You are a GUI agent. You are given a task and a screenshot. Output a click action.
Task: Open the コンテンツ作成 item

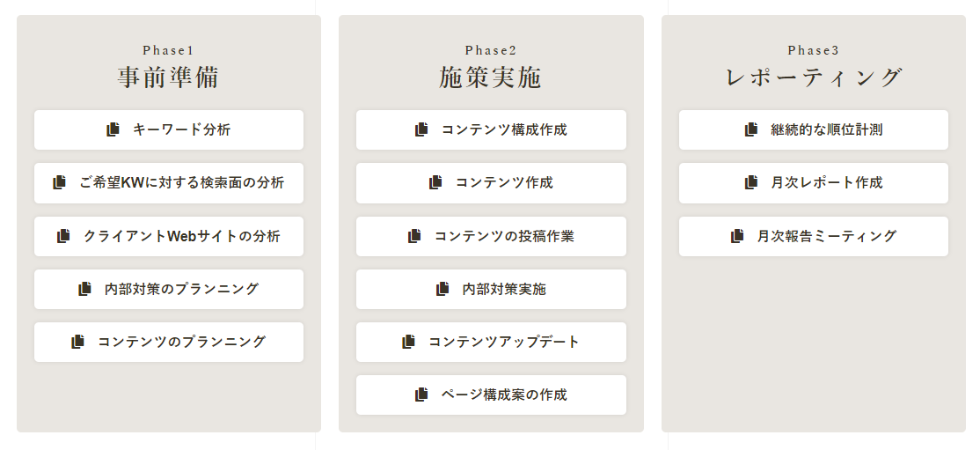click(491, 183)
